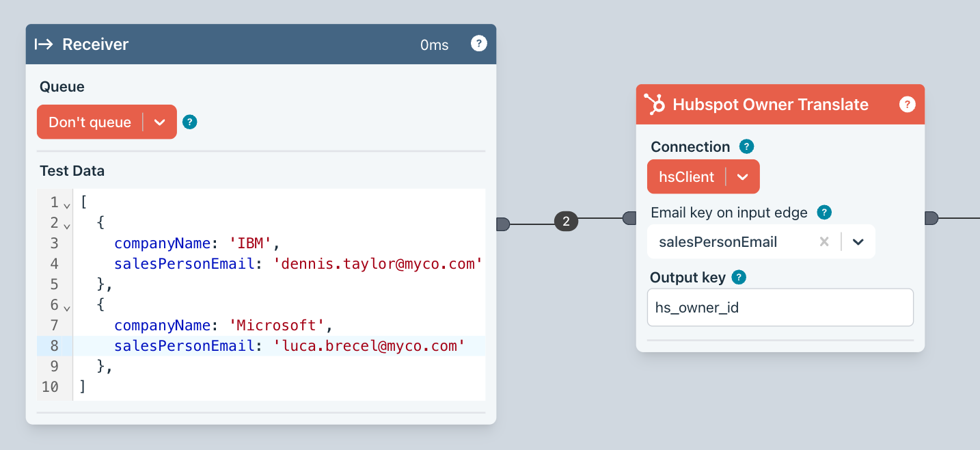Collapse the code fold on line 1
Viewport: 980px width, 450px height.
click(x=67, y=204)
